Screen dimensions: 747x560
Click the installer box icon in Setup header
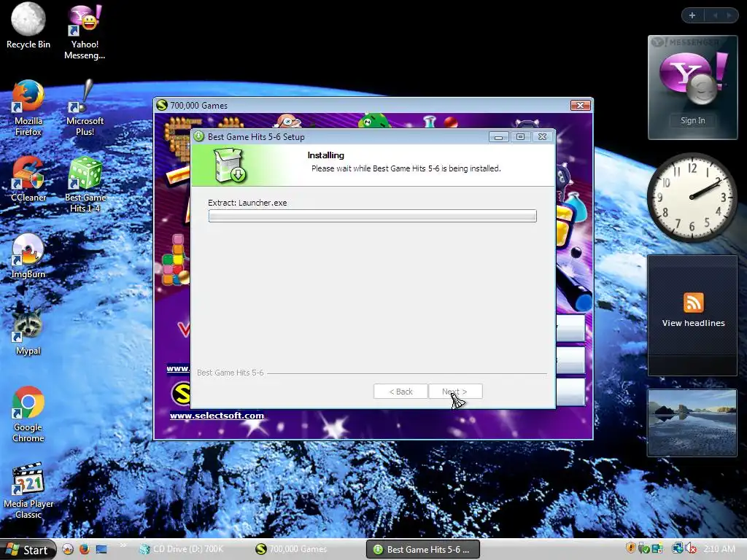(x=229, y=165)
